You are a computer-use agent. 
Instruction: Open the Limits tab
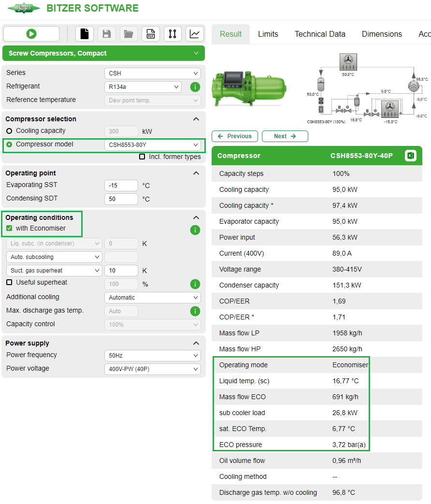coord(268,34)
